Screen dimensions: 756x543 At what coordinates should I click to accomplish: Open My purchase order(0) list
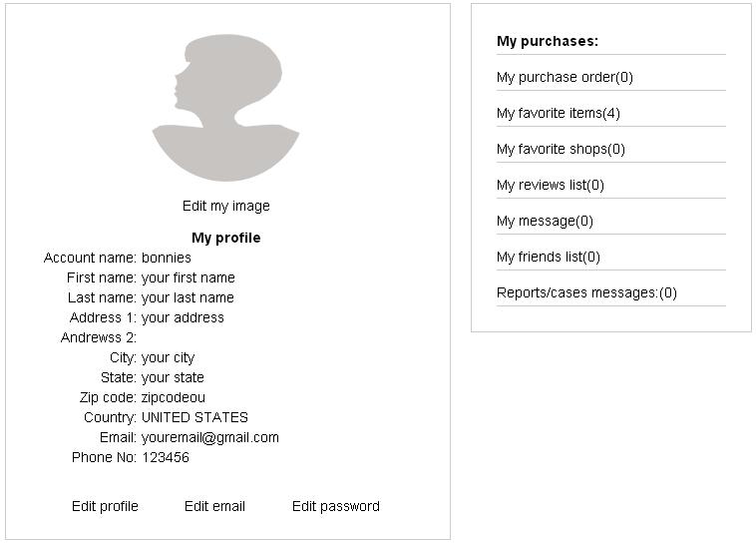tap(565, 77)
